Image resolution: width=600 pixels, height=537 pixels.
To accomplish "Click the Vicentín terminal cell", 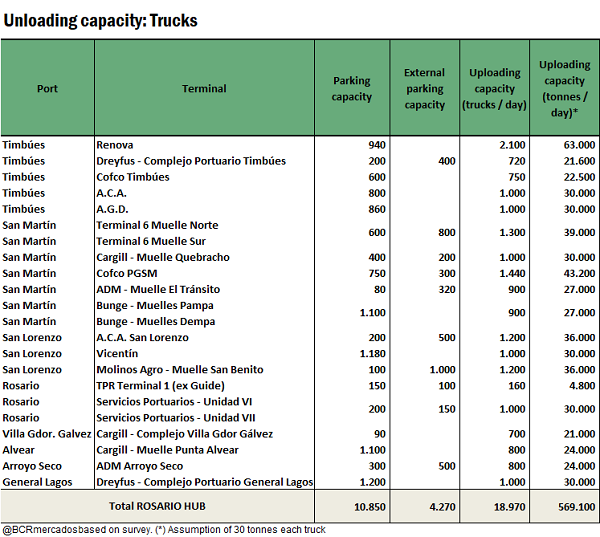I will 118,353.
